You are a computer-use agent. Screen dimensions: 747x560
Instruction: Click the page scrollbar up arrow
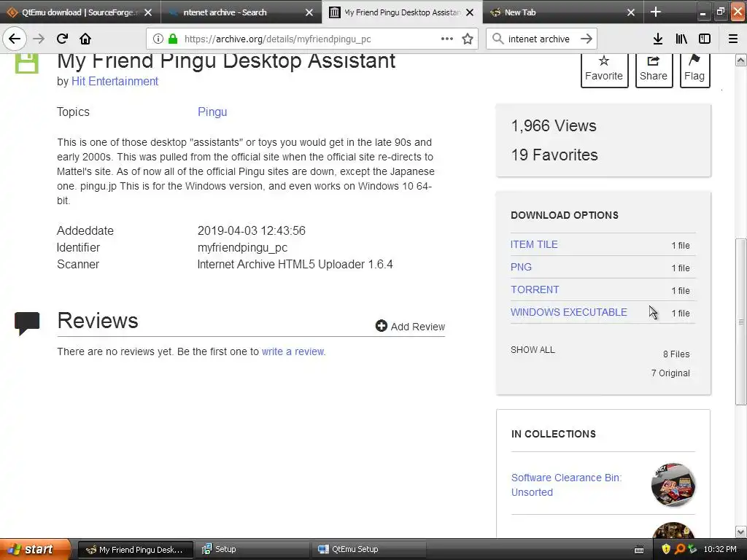coord(741,61)
